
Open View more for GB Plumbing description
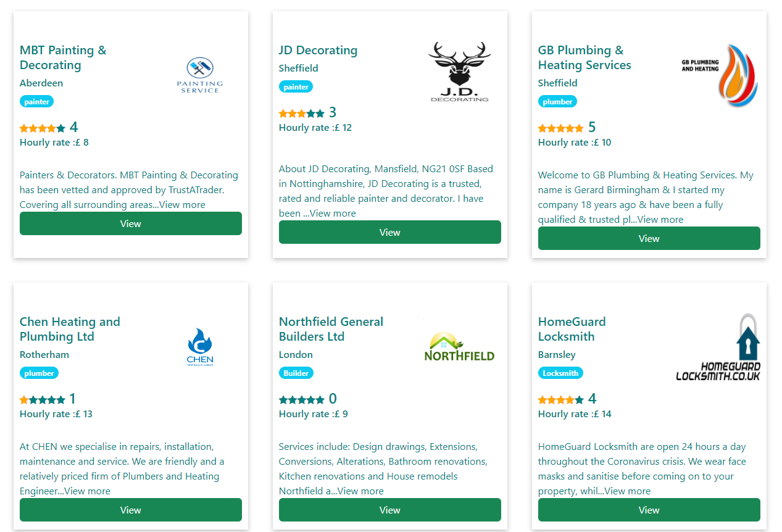point(659,219)
